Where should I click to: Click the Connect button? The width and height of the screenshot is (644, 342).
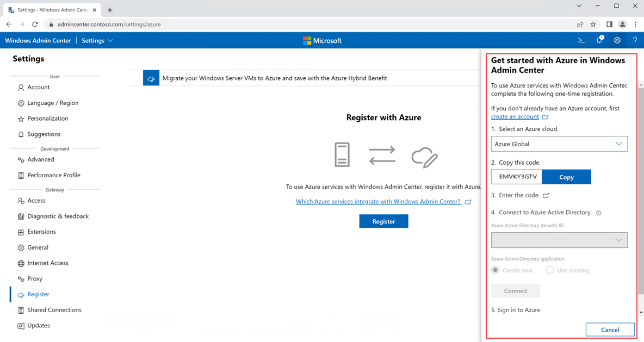[x=516, y=291]
